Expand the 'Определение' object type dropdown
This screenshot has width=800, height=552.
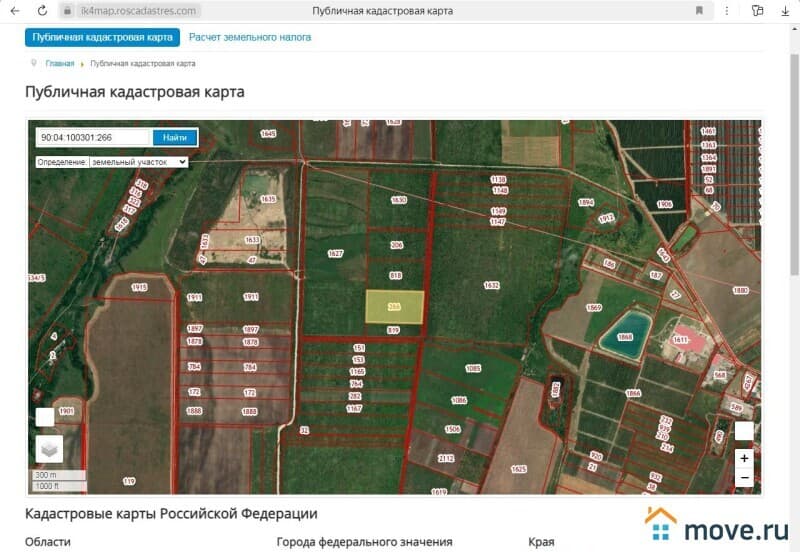(x=138, y=161)
